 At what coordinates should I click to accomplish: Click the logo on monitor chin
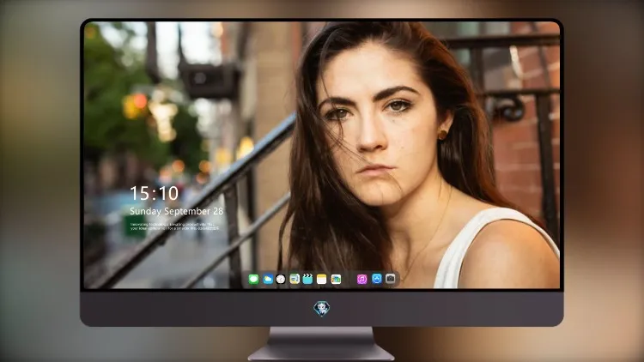pyautogui.click(x=322, y=308)
